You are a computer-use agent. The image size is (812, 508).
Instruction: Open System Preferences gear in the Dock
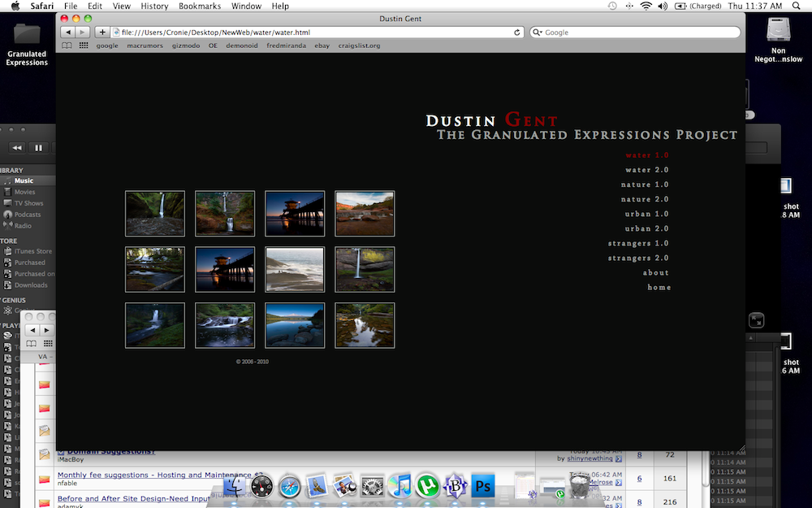(373, 486)
